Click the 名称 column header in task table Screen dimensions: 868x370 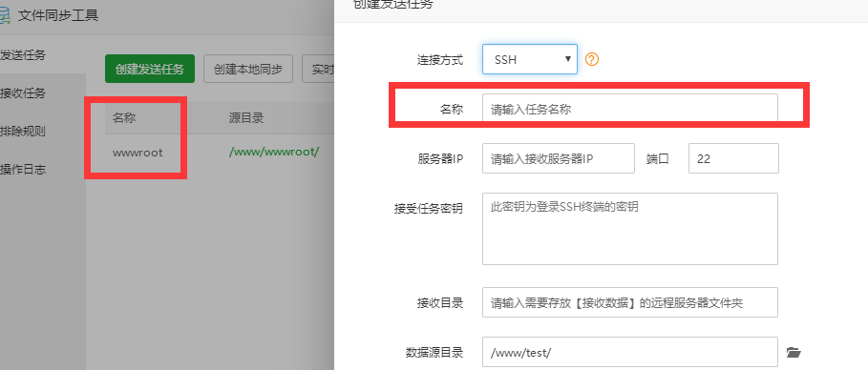[x=124, y=117]
